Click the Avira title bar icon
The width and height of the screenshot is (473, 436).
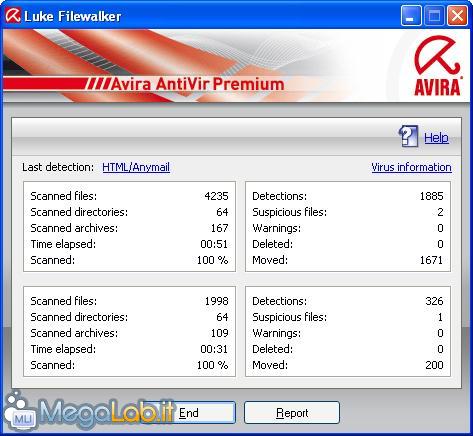(x=13, y=15)
